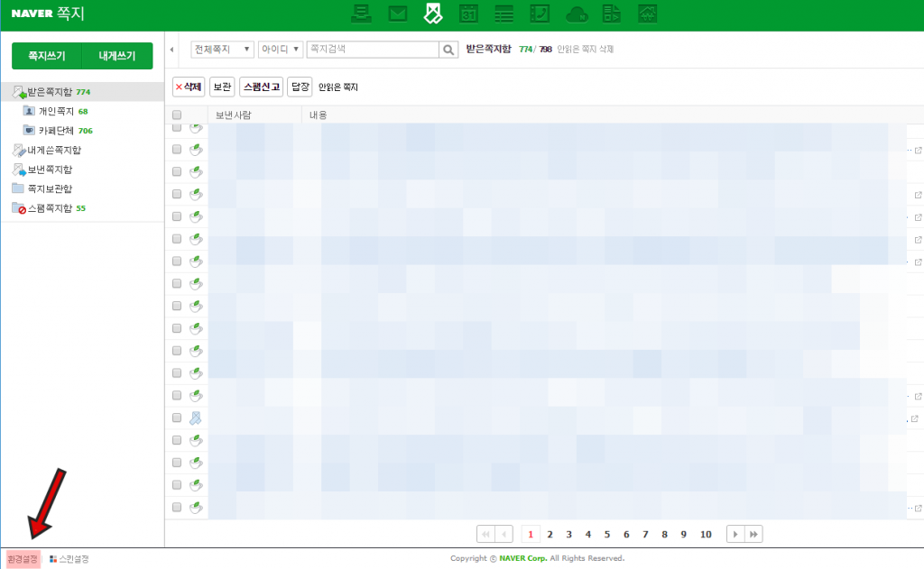Click the 안읽은 쪽지 filter link
924x569 pixels.
click(338, 87)
